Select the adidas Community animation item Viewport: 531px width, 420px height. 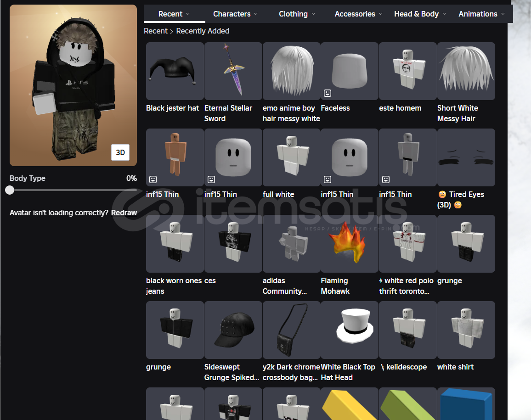coord(291,244)
